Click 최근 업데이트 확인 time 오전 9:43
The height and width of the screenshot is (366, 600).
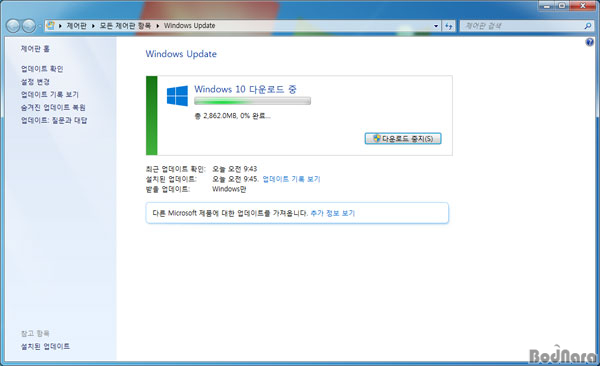coord(235,169)
